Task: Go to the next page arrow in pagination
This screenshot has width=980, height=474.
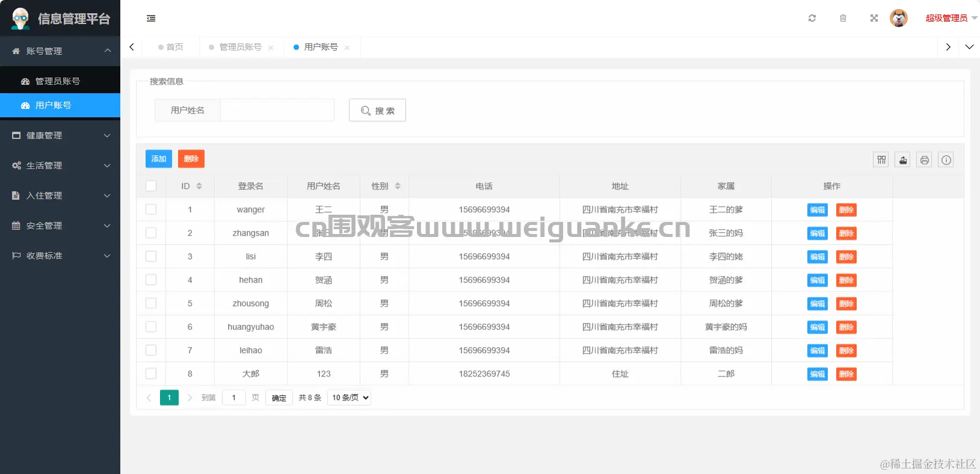Action: (190, 398)
